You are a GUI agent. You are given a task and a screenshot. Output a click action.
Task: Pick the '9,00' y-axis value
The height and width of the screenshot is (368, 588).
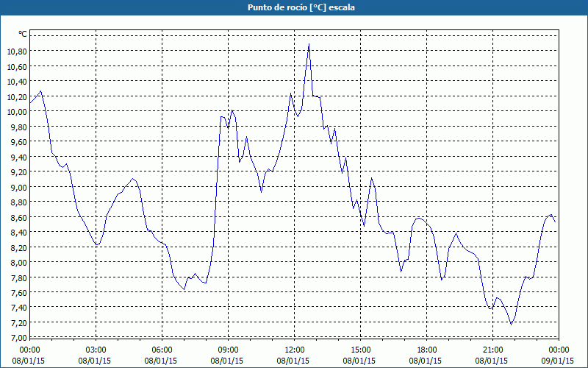pyautogui.click(x=19, y=187)
